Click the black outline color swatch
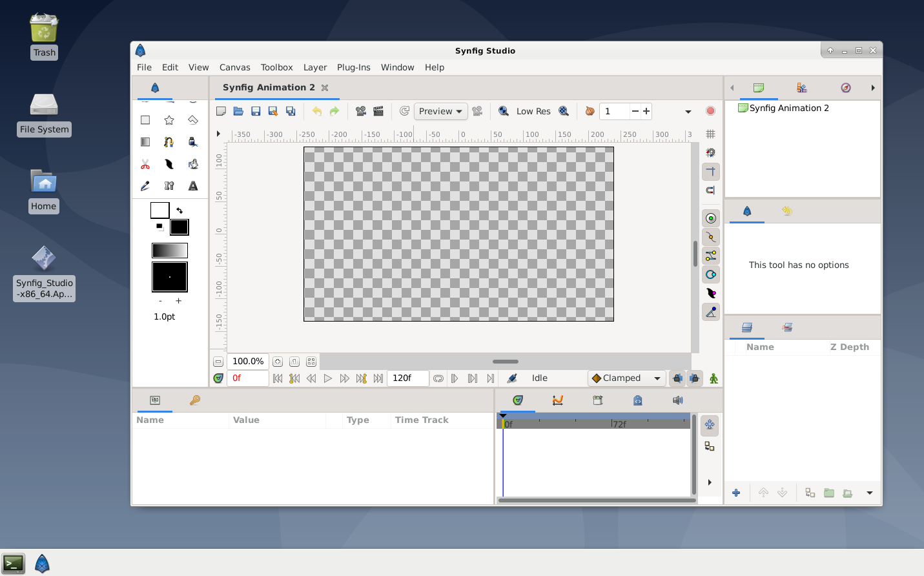Viewport: 924px width, 576px height. point(179,227)
